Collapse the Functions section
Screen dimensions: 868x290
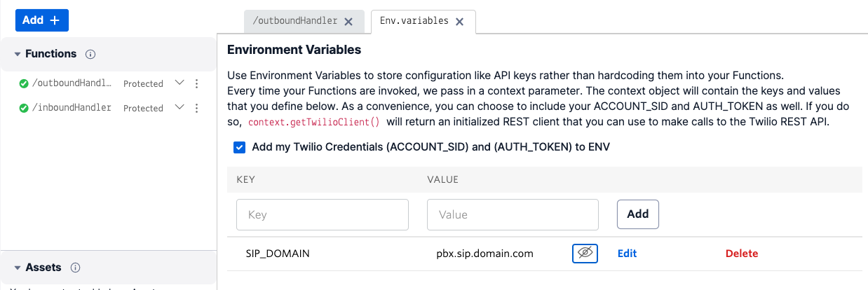[18, 54]
